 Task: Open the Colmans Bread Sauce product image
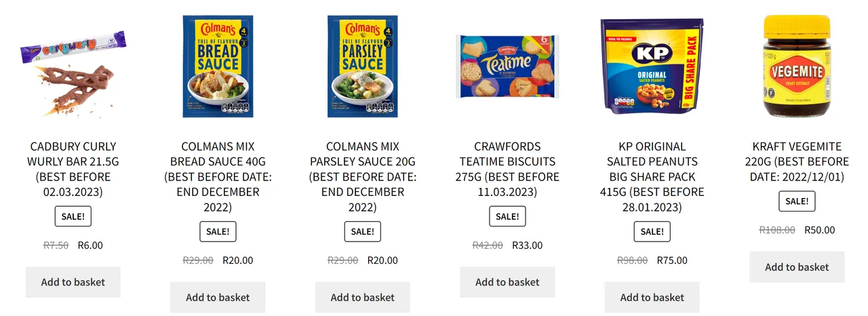[x=218, y=66]
